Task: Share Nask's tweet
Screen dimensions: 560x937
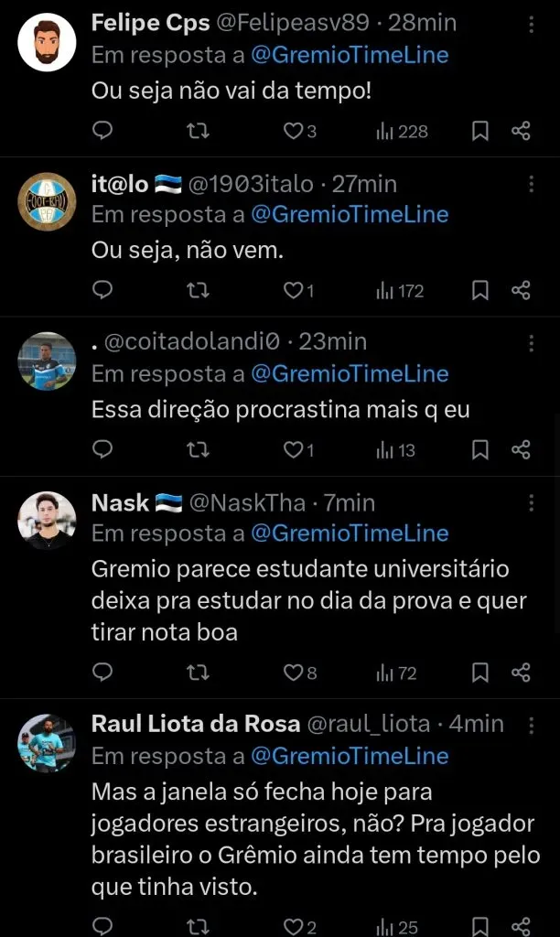Action: (x=521, y=673)
